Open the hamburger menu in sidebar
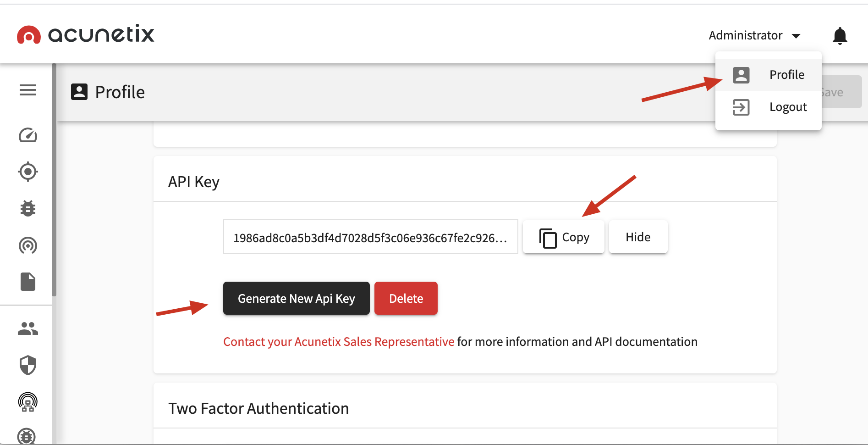The height and width of the screenshot is (445, 868). coord(28,90)
